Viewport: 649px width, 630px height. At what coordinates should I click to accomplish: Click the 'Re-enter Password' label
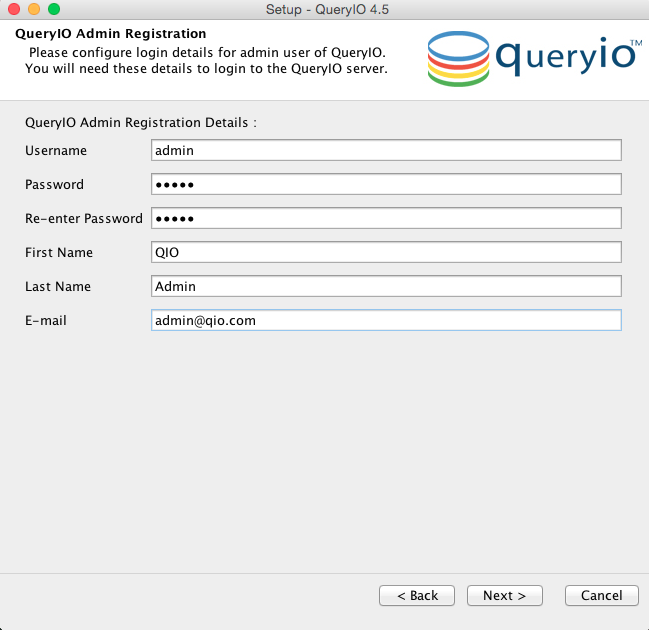[84, 219]
